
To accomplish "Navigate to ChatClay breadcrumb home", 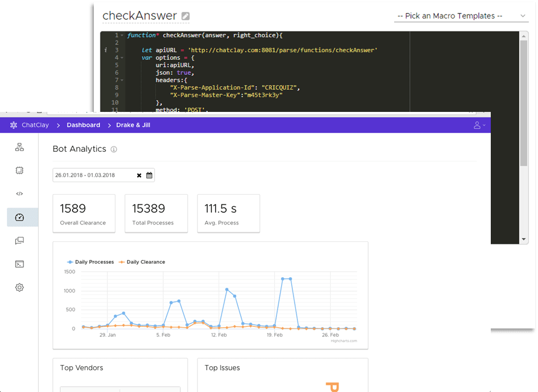I will pyautogui.click(x=35, y=125).
